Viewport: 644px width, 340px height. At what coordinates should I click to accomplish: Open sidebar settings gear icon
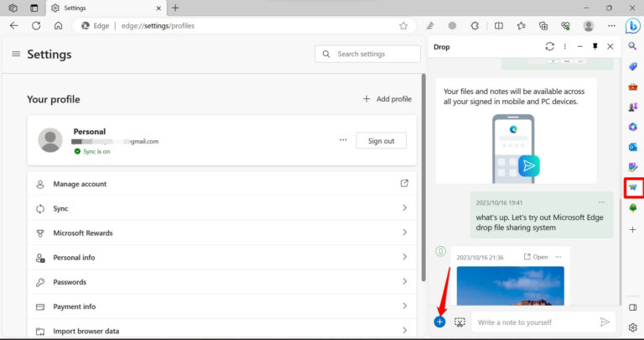pos(633,327)
